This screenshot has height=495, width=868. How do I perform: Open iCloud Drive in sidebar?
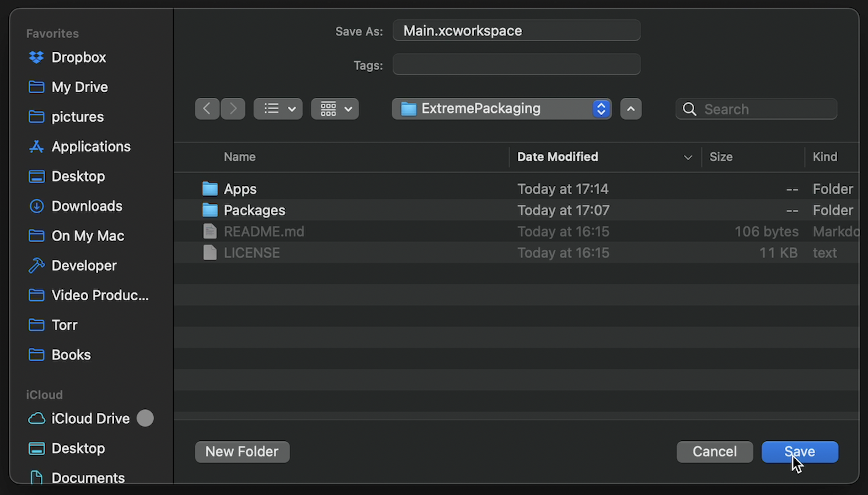click(90, 419)
